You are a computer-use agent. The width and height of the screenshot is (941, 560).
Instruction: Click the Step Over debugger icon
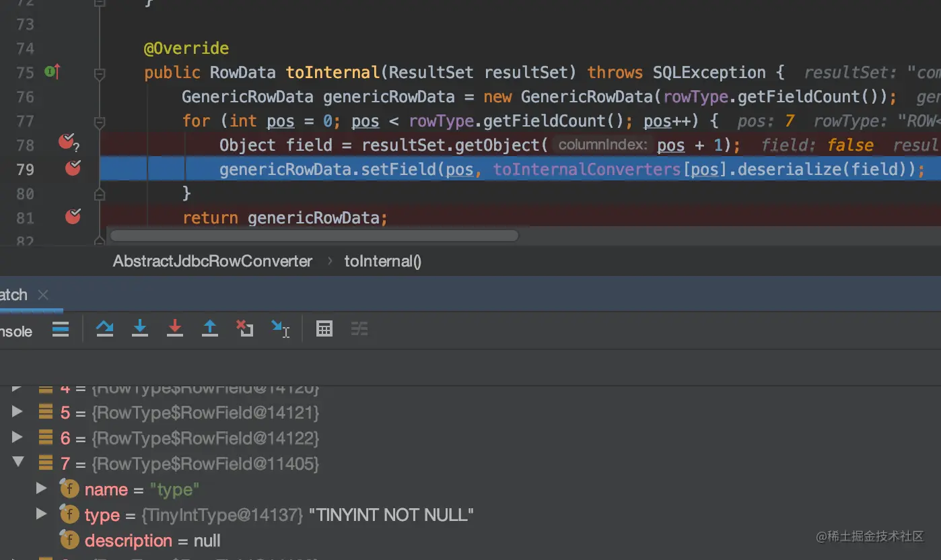click(105, 328)
